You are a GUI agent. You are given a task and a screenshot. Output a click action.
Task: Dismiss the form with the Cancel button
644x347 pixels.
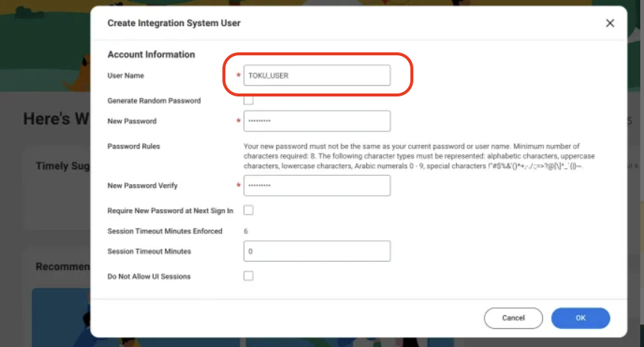tap(514, 318)
